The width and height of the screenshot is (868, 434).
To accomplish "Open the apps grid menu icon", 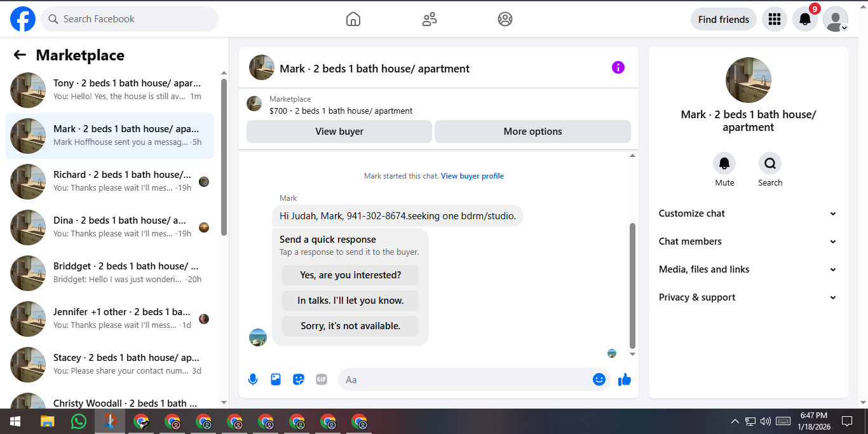I will (775, 19).
